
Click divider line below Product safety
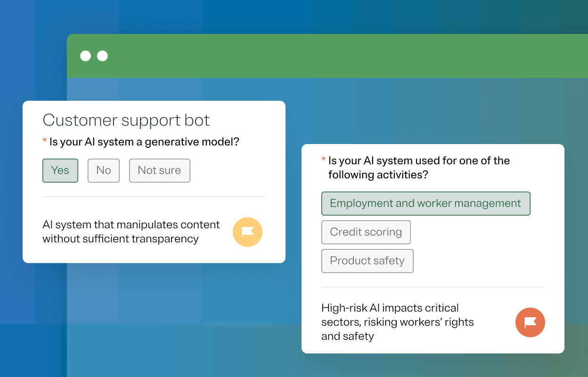tap(433, 287)
